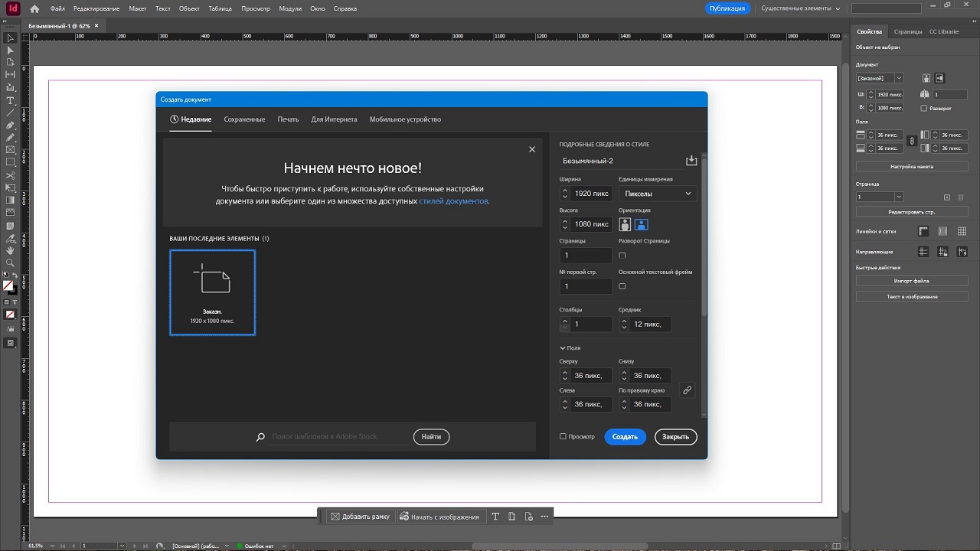Toggle the «Просмотр» checkbox

pos(563,436)
